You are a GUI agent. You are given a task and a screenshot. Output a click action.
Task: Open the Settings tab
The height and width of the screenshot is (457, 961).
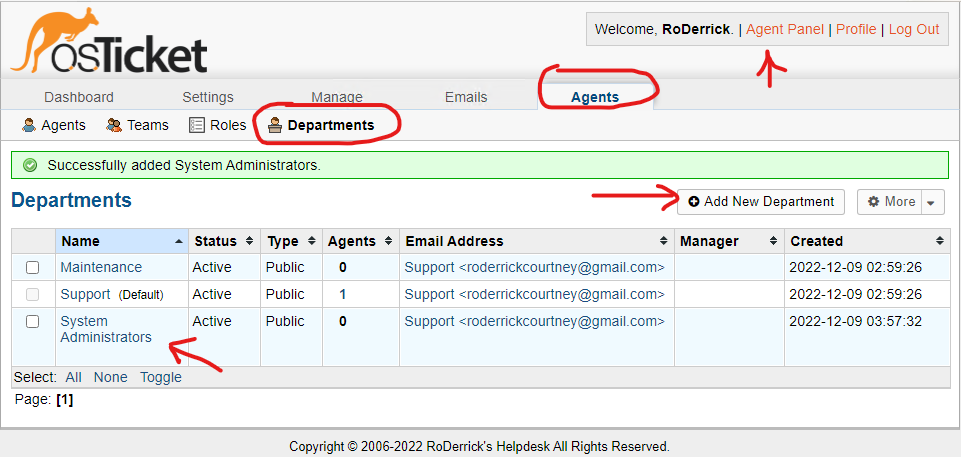(208, 97)
